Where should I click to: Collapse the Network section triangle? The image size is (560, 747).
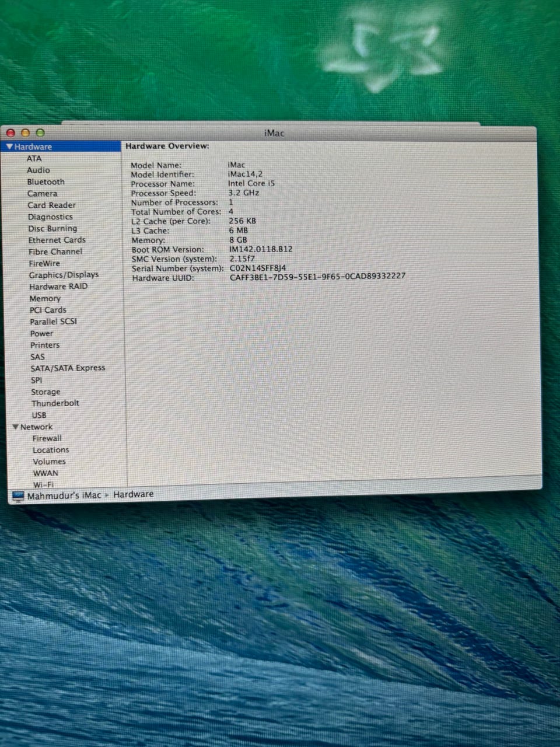click(15, 427)
